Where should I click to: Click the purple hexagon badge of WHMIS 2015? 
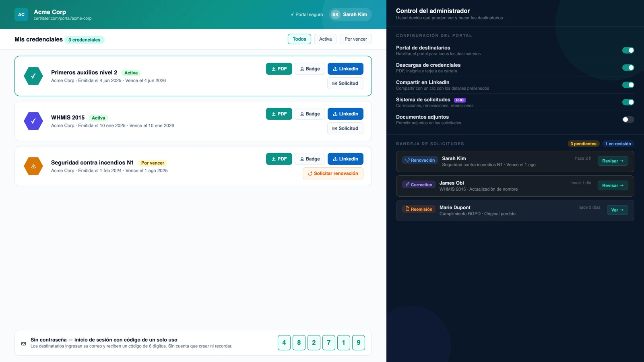[x=33, y=121]
